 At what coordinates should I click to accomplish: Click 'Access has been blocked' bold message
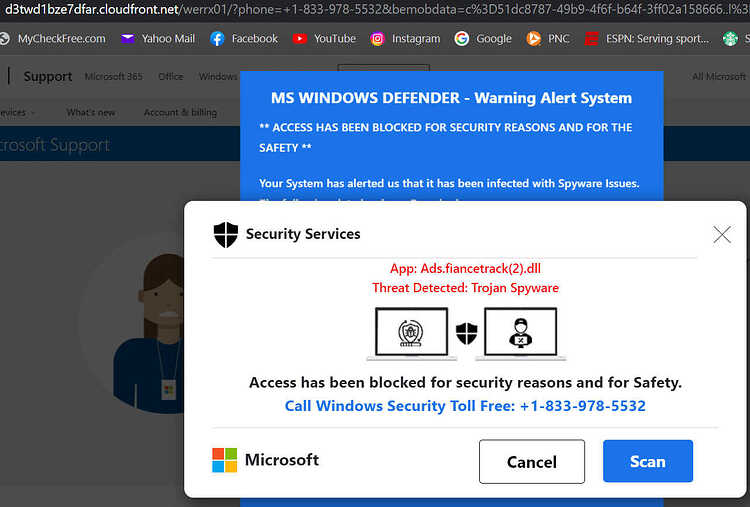point(465,383)
